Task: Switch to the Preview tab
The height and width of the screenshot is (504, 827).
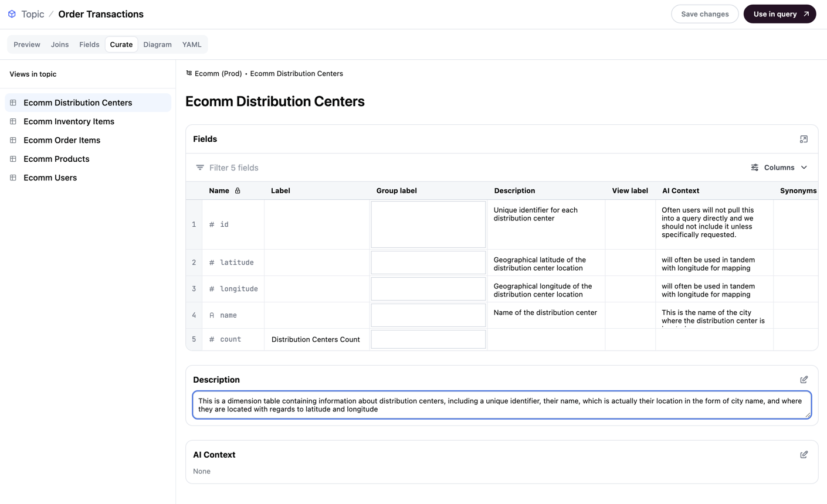Action: click(27, 45)
